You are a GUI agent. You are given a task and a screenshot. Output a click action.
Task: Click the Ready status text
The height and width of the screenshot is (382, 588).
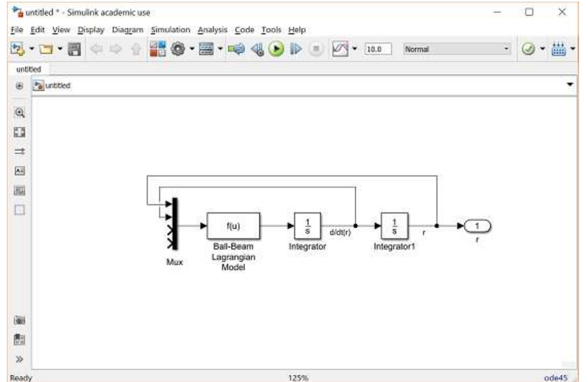[21, 378]
